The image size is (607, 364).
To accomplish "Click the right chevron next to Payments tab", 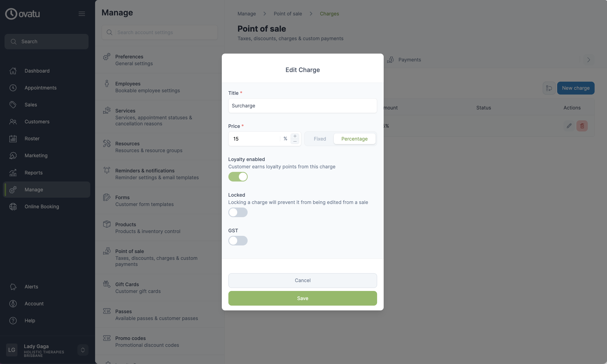I will pos(589,60).
